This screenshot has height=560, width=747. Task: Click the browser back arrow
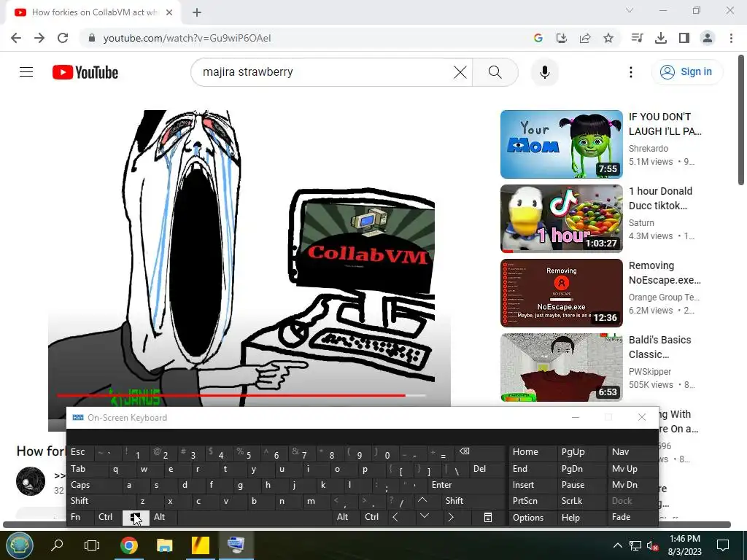[16, 38]
